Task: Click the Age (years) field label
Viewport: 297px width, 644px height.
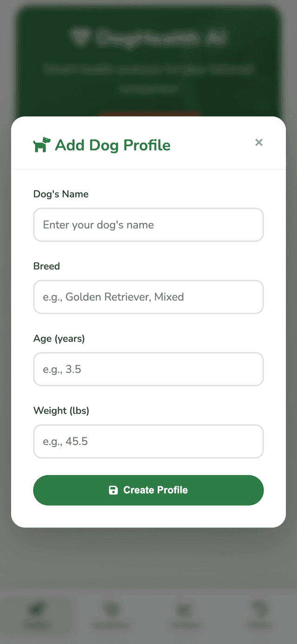Action: pyautogui.click(x=59, y=338)
